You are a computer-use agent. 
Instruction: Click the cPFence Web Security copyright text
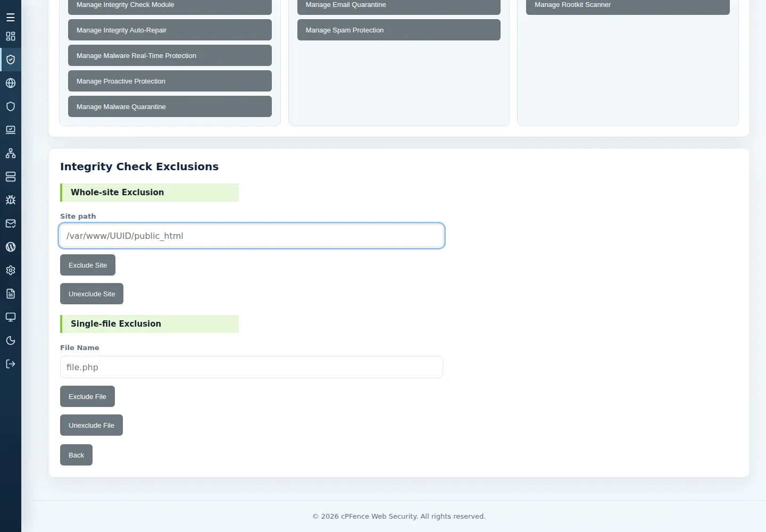point(399,516)
